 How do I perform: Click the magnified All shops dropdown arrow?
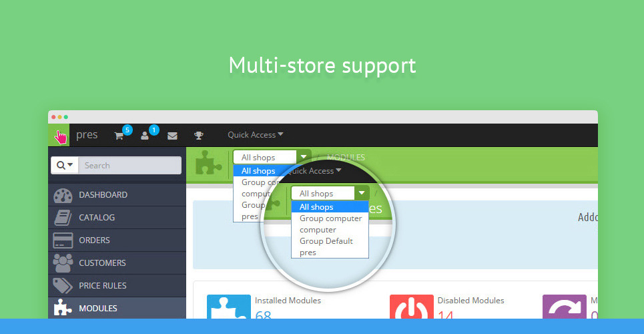pos(361,193)
